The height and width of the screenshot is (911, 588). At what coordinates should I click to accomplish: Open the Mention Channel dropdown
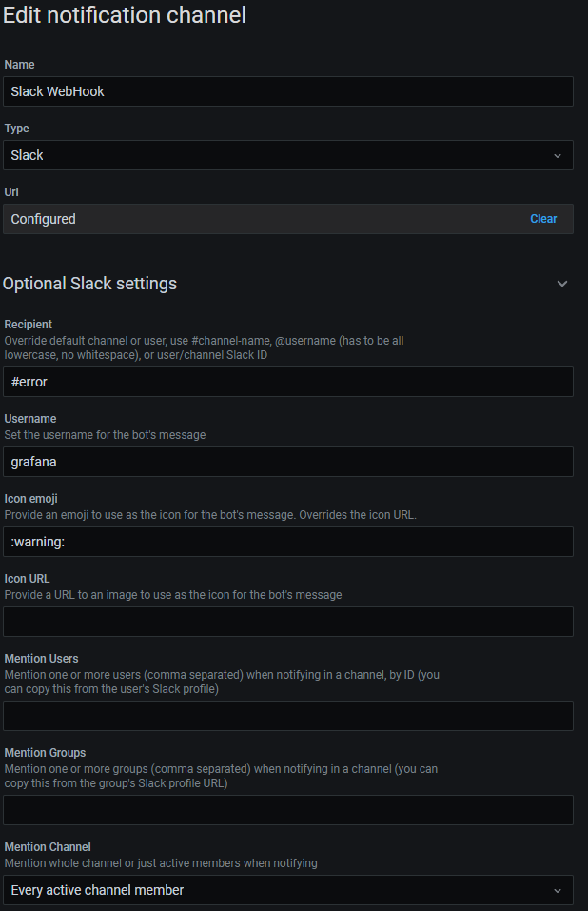(x=288, y=890)
